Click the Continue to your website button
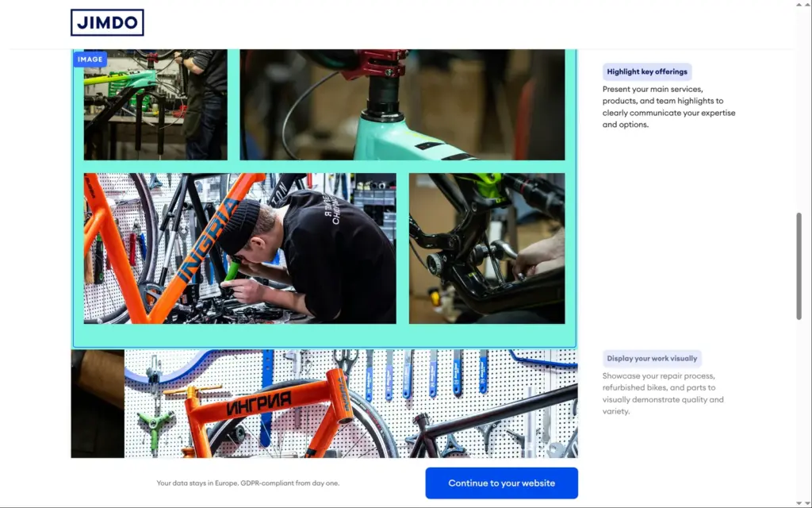 [501, 483]
